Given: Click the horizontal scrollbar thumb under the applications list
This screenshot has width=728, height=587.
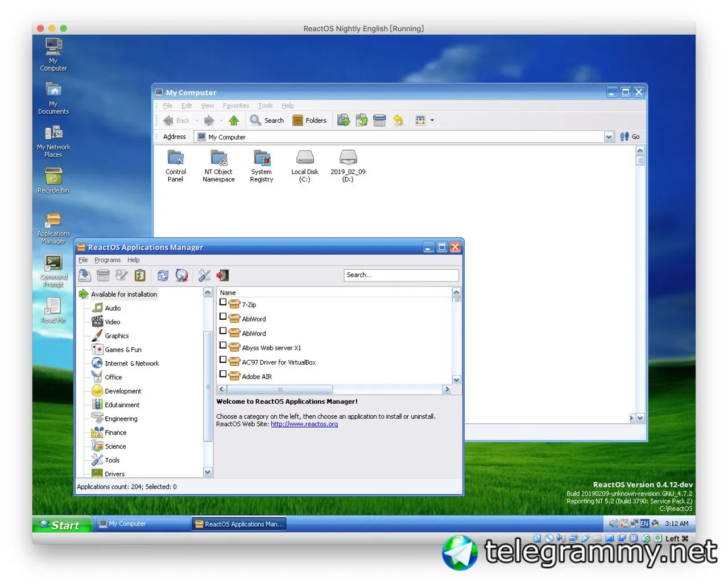Looking at the screenshot, I should (x=280, y=390).
